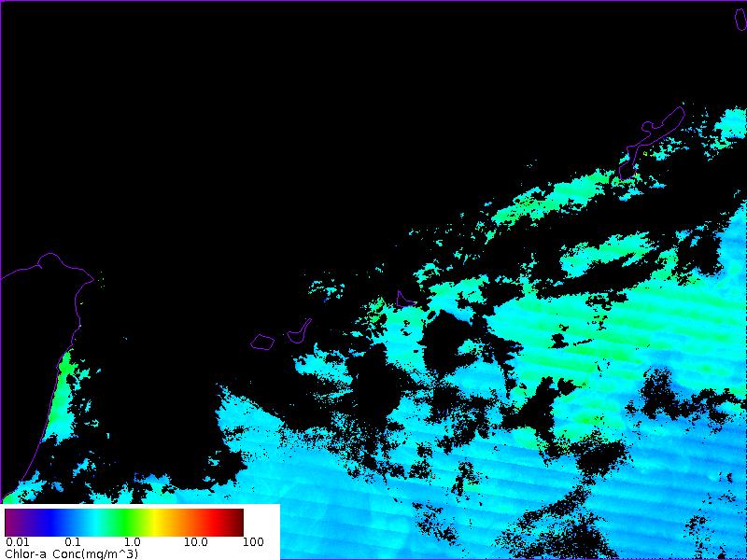Select the slanted outlined island right of the oval one
Viewport: 747px width, 560px height.
(x=300, y=331)
